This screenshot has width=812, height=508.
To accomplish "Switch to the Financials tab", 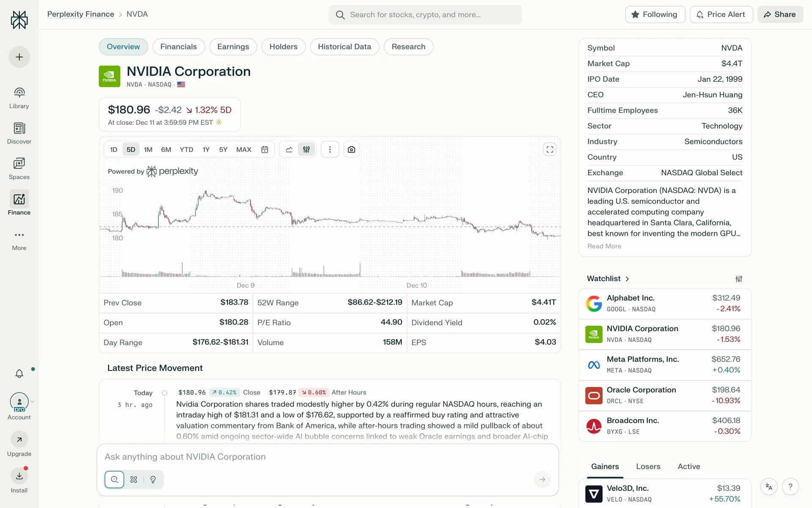I will coord(178,47).
